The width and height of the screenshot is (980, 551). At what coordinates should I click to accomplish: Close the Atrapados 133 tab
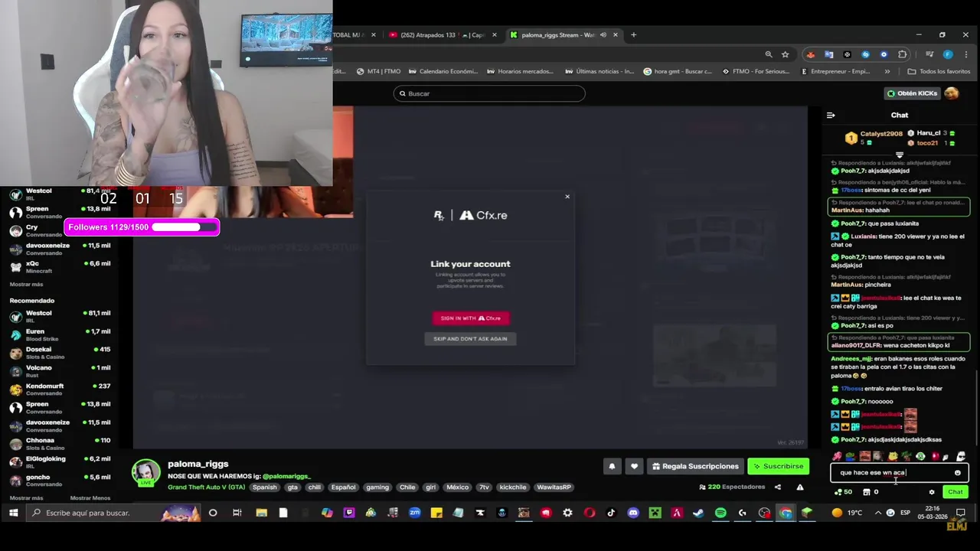pyautogui.click(x=495, y=34)
